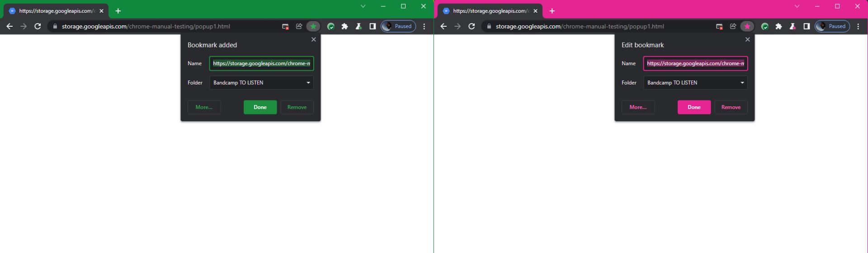Go forward in the pink window

pos(458,26)
